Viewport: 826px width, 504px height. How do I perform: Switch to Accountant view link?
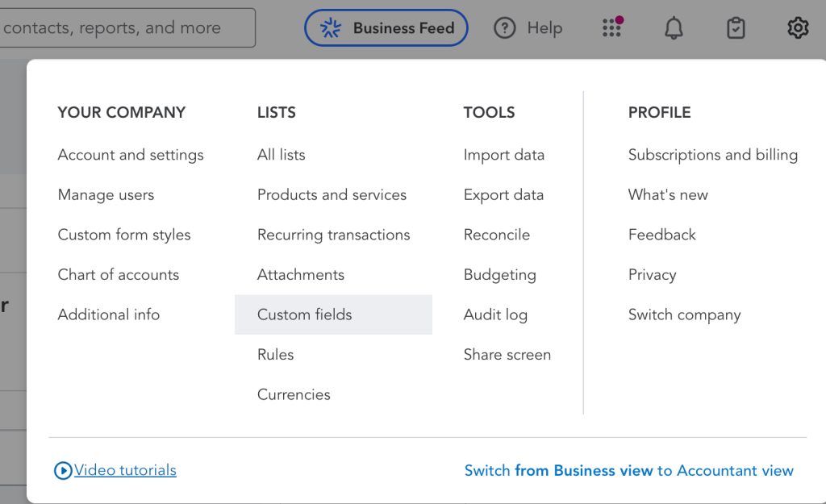tap(629, 471)
